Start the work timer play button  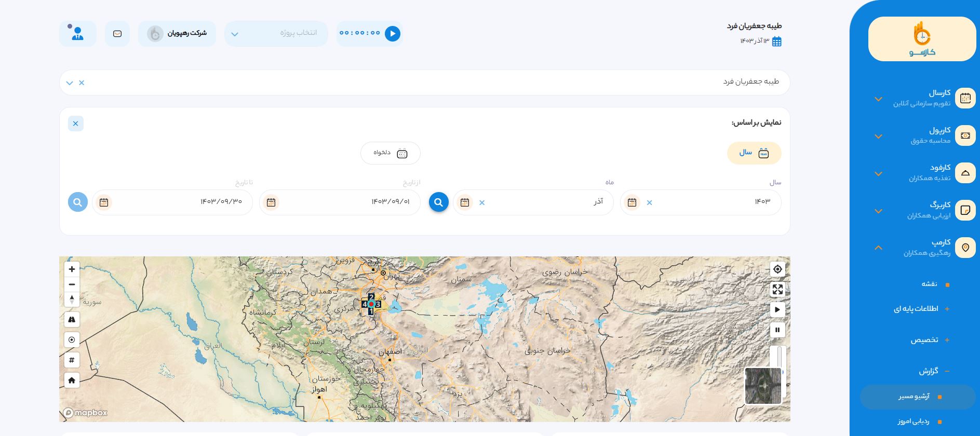click(x=393, y=34)
